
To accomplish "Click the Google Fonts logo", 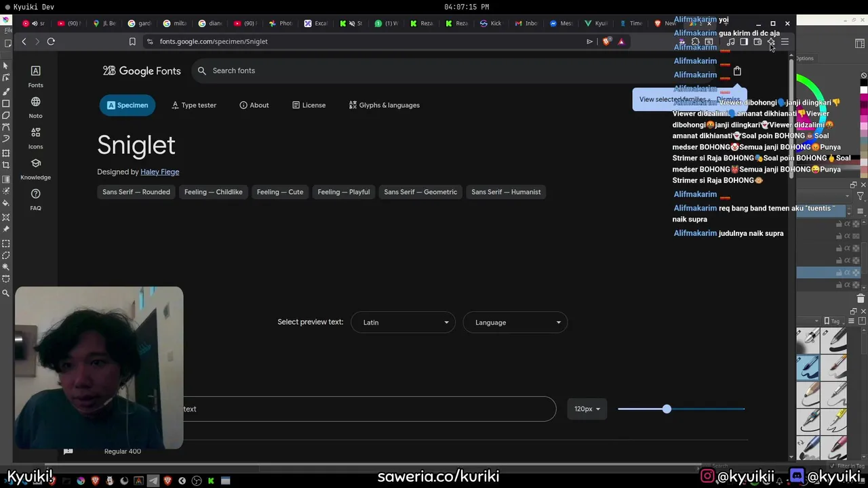I will [142, 70].
